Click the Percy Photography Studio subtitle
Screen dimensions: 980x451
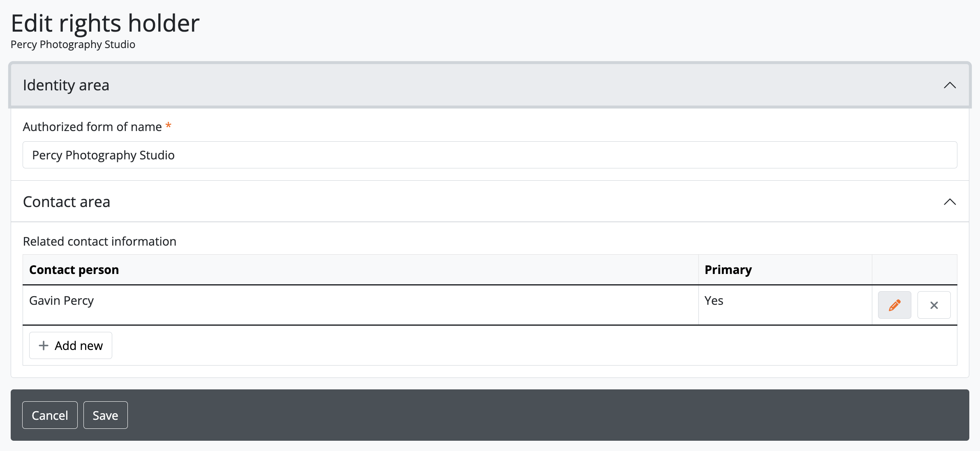pyautogui.click(x=73, y=44)
